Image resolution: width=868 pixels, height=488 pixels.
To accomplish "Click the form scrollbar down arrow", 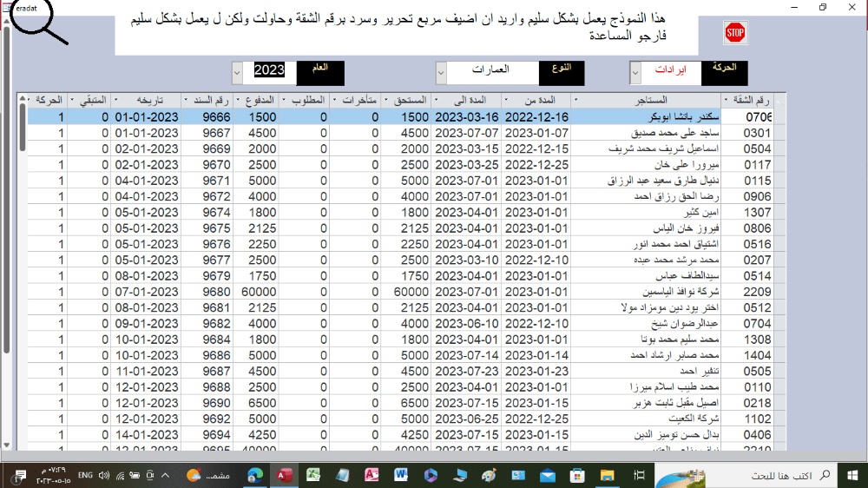I will pyautogui.click(x=7, y=445).
